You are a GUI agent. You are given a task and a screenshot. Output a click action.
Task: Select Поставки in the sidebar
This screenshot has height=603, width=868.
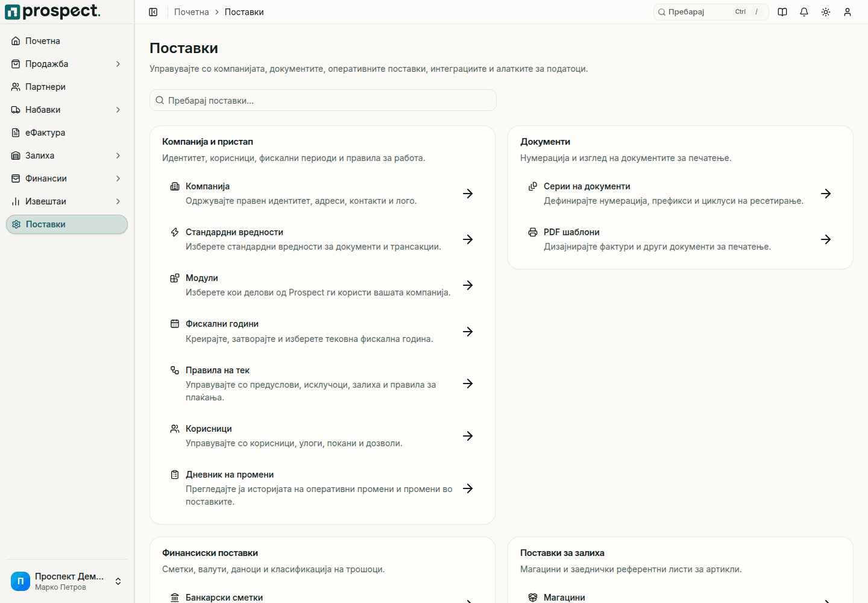pos(67,224)
